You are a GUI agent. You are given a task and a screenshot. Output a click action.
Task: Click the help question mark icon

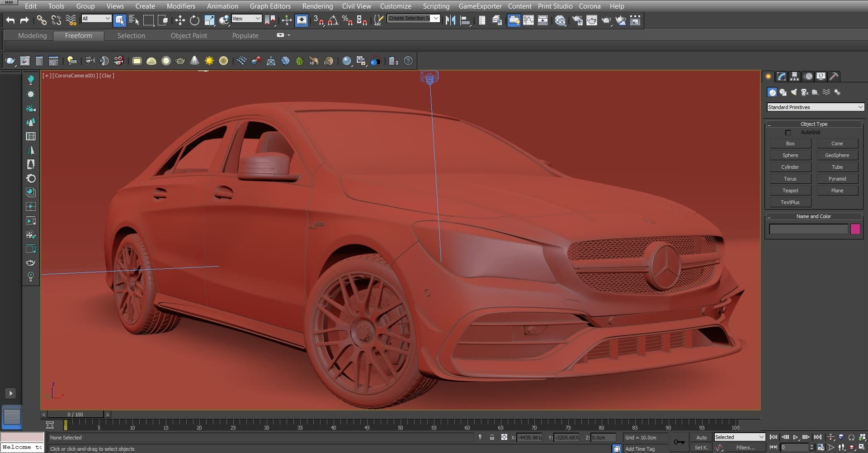click(408, 61)
